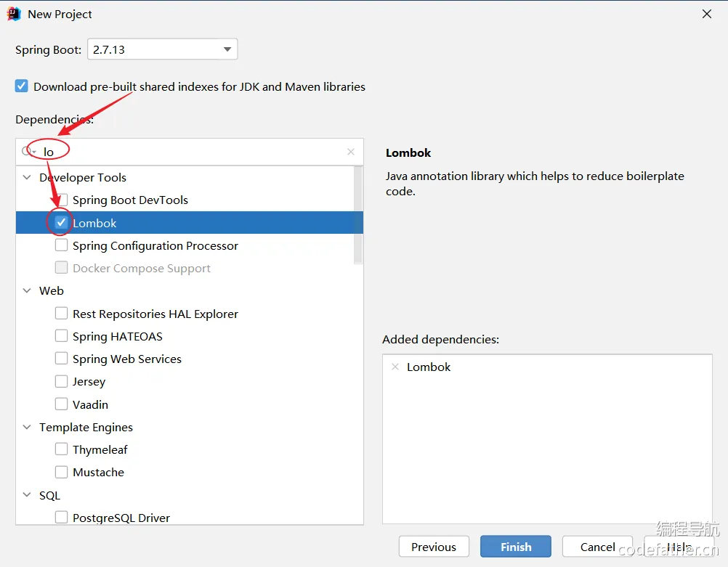Click the Cancel button
728x567 pixels.
(x=597, y=547)
